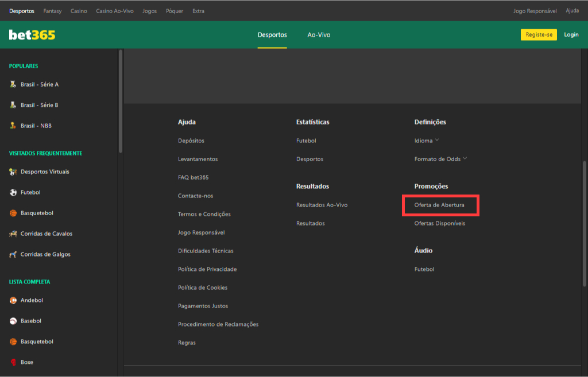Click the bet365 logo
The height and width of the screenshot is (377, 588).
point(32,35)
